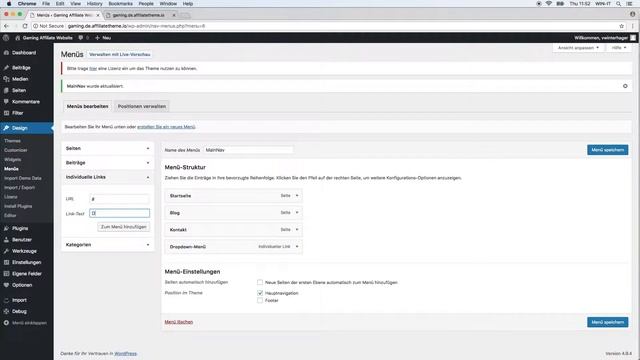The height and width of the screenshot is (360, 640).
Task: Open the Chrome History menu
Action: (94, 4)
